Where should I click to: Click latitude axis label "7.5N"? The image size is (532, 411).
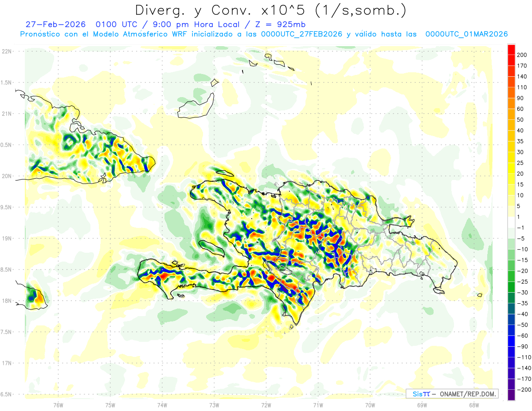click(x=6, y=332)
